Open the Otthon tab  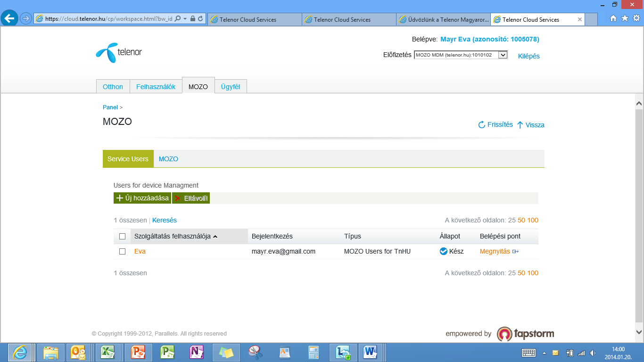tap(113, 87)
